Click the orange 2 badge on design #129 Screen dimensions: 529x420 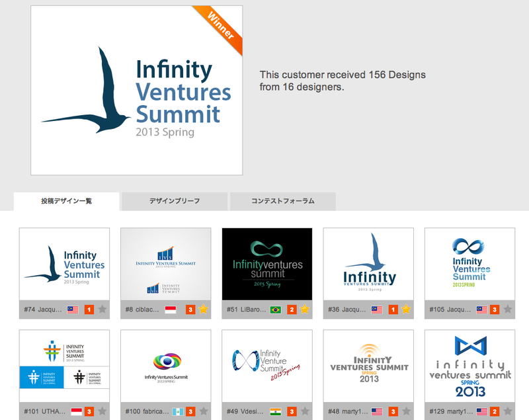click(x=495, y=411)
